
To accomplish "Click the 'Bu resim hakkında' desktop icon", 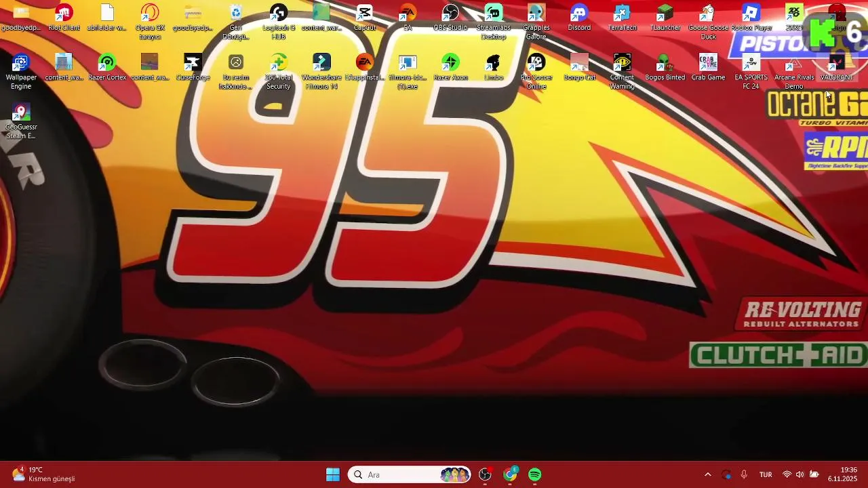I will [x=236, y=72].
